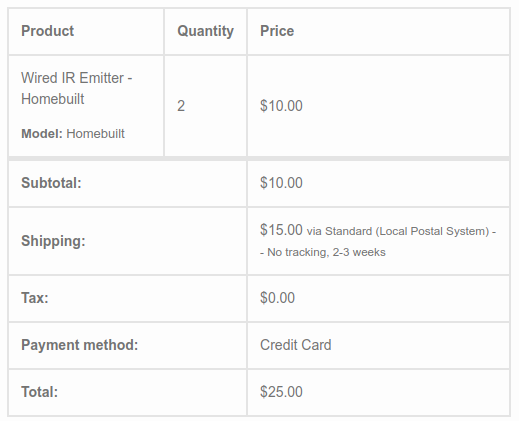
Task: Click the Payment method: label
Action: [79, 345]
